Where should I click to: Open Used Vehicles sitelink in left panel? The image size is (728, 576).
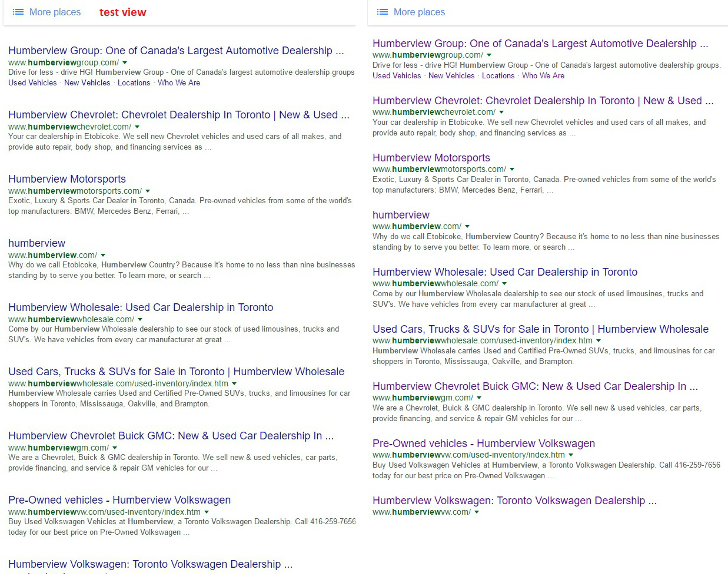32,83
